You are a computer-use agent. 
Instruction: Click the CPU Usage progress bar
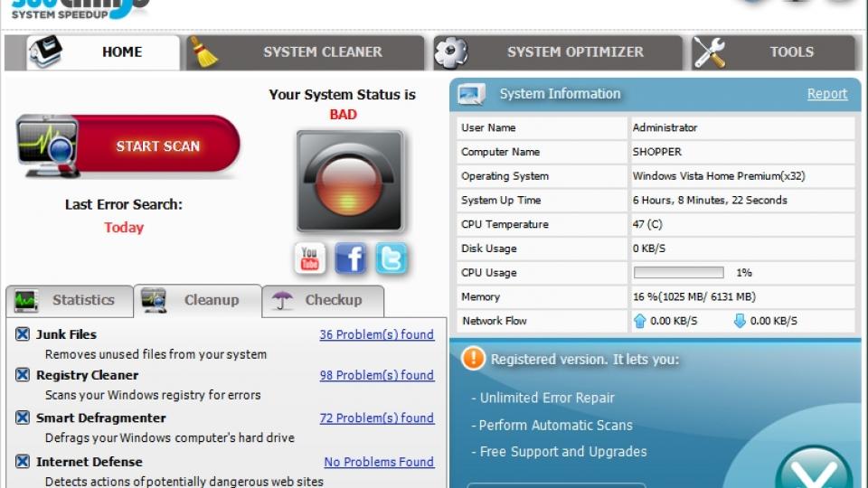click(x=679, y=272)
